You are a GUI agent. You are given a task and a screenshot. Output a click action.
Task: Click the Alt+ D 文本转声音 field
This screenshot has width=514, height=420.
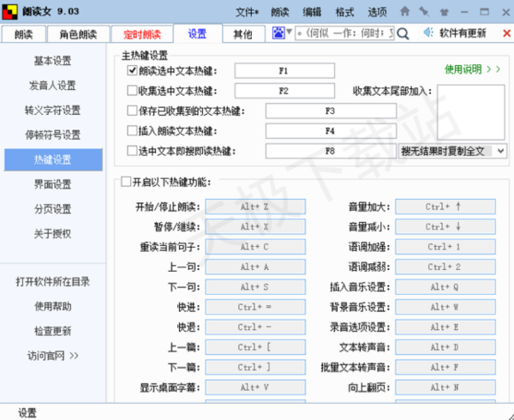[x=445, y=347]
